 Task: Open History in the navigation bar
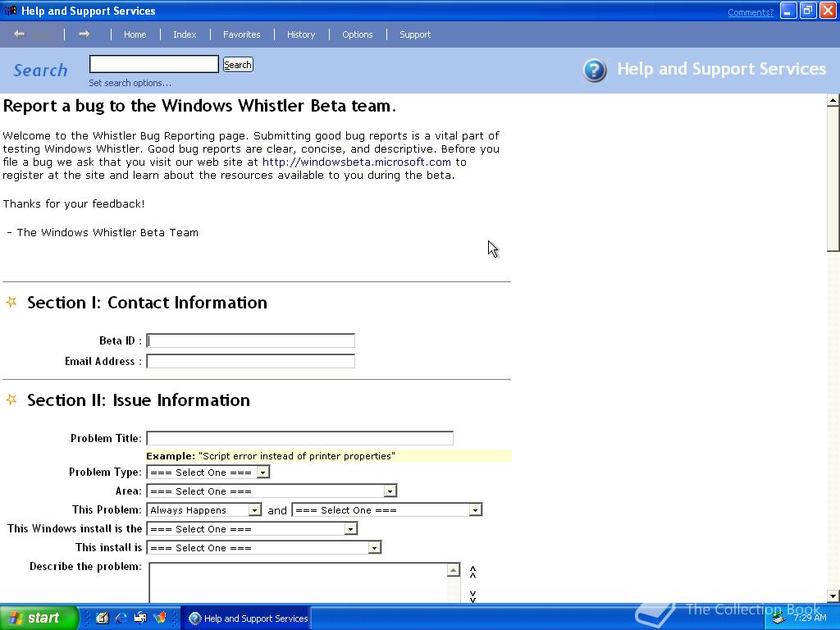(301, 34)
